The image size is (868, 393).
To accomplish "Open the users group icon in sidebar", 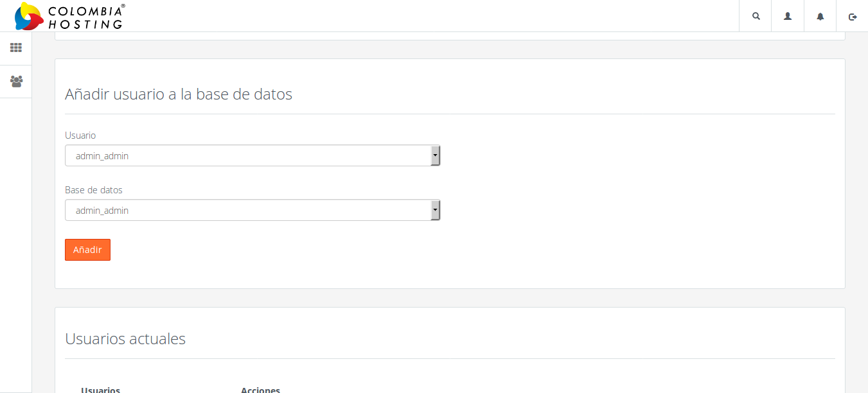I will [16, 82].
